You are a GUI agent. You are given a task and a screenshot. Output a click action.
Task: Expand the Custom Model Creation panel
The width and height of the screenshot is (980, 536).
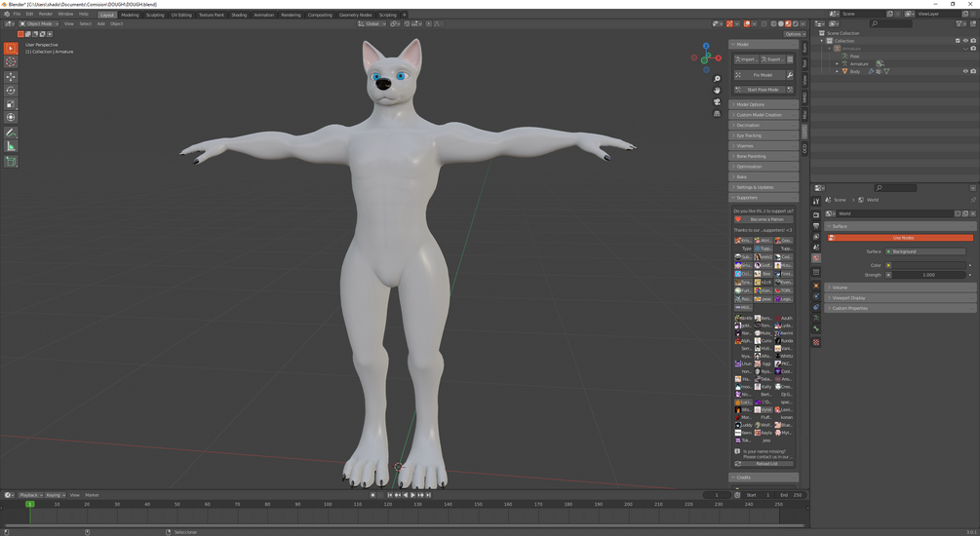[764, 115]
